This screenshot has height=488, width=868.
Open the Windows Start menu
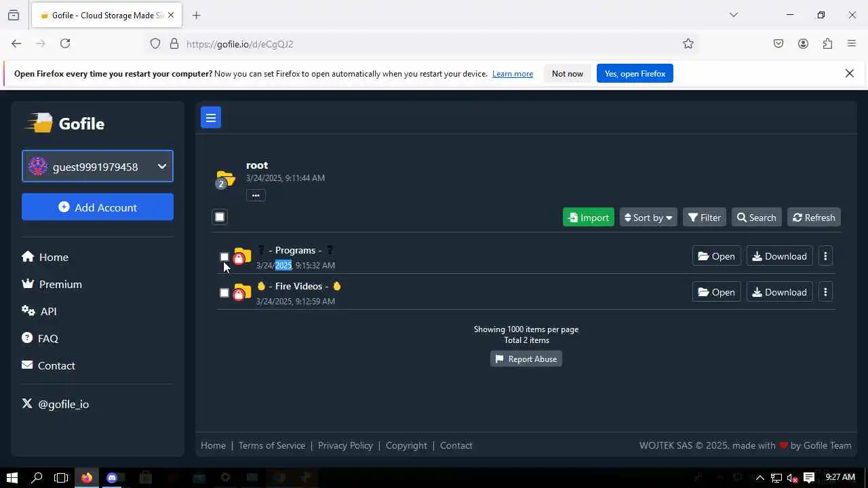click(x=12, y=478)
